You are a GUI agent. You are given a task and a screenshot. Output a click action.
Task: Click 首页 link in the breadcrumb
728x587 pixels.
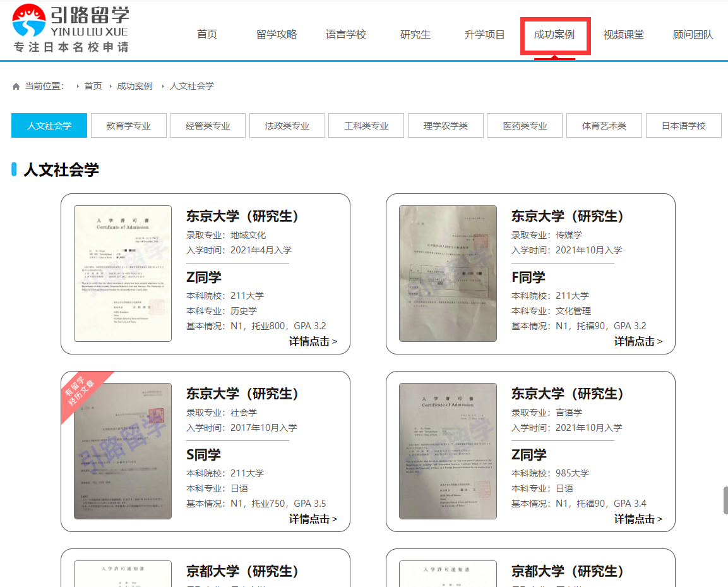click(x=93, y=86)
